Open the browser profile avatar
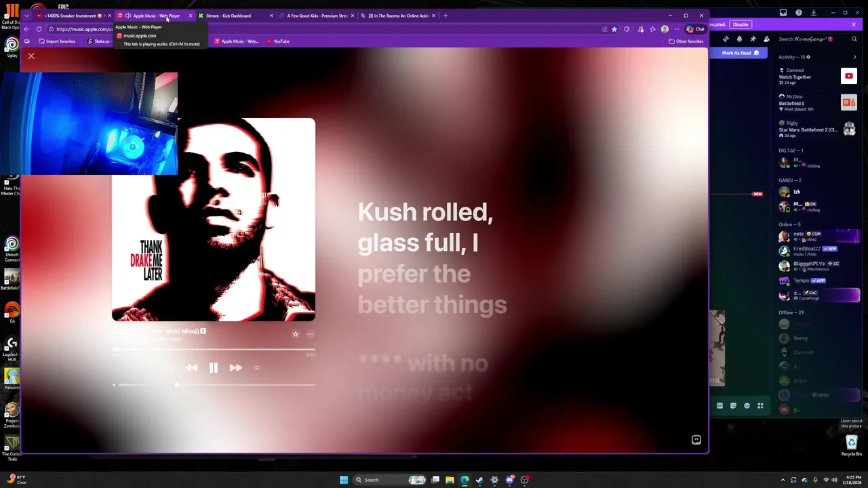Screen dimensions: 868x488 [665, 29]
